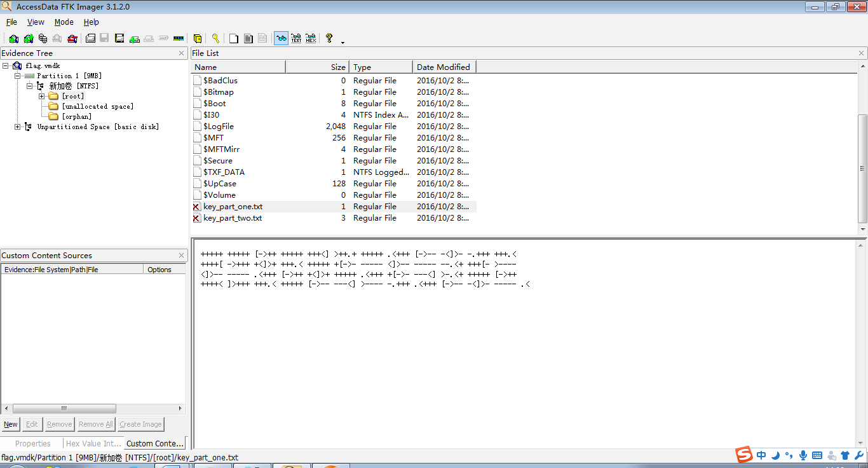Sort by the Name column header

pyautogui.click(x=238, y=67)
